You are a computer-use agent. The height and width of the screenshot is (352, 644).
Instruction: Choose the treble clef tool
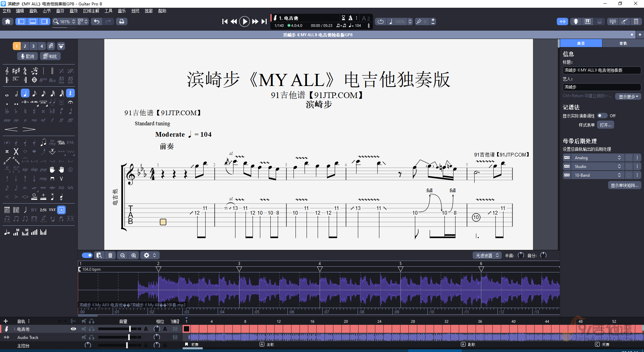coord(7,71)
